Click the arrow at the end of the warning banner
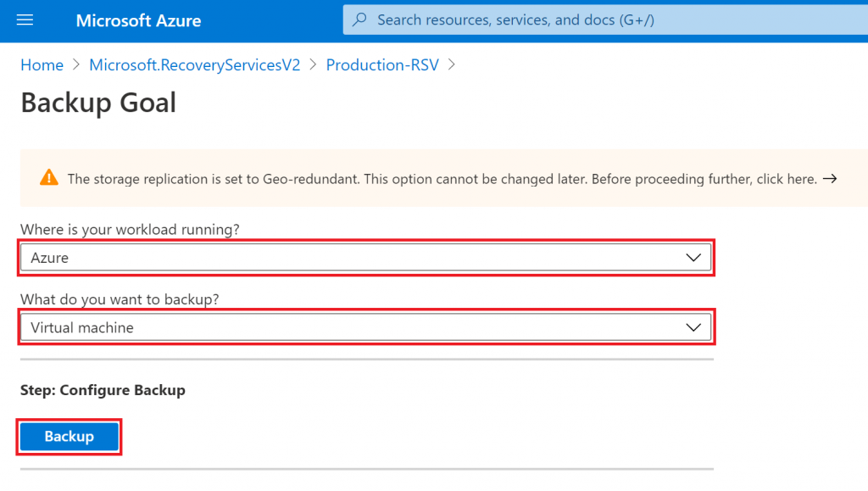Image resolution: width=868 pixels, height=491 pixels. pyautogui.click(x=830, y=178)
